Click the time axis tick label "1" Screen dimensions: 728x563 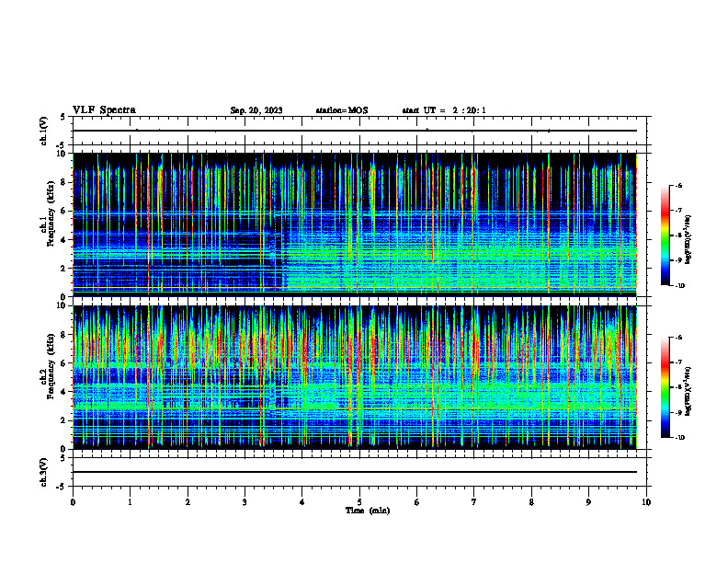(x=131, y=502)
